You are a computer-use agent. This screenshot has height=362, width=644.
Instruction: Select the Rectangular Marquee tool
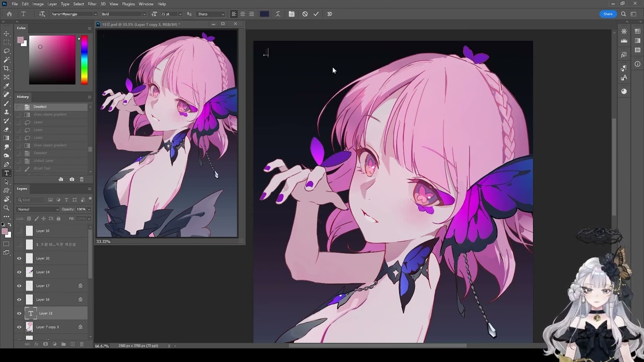point(7,42)
